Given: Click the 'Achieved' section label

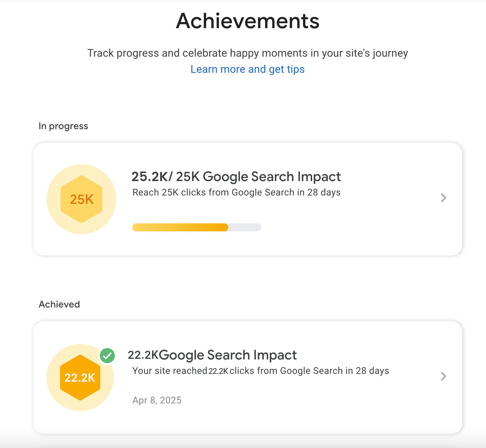Looking at the screenshot, I should coord(59,304).
